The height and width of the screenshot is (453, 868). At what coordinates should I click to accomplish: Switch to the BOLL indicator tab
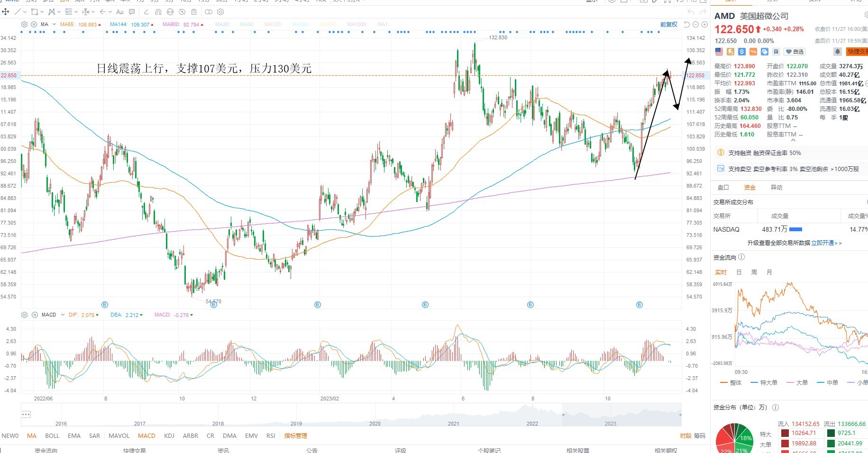52,436
